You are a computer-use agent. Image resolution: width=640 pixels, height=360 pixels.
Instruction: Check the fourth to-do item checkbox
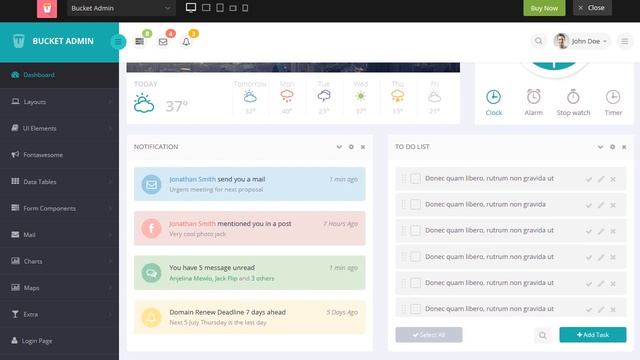[x=416, y=257]
